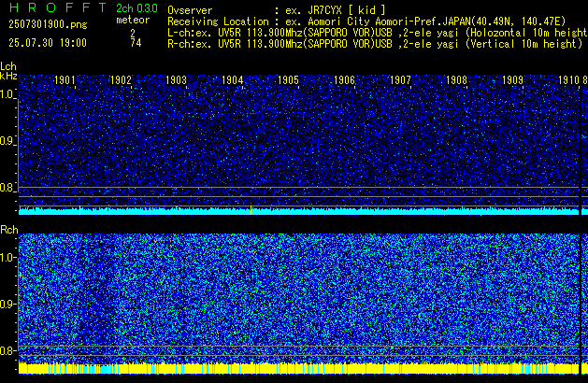Screen dimensions: 588x383
Task: Click the Rch 1.0 kHz axis label
Action: 8,258
